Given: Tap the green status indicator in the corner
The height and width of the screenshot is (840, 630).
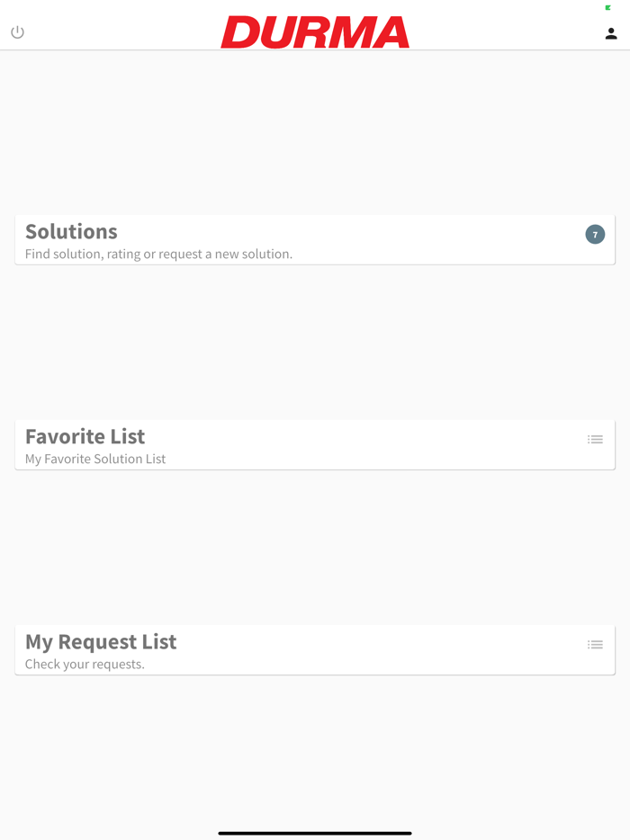Looking at the screenshot, I should click(607, 6).
